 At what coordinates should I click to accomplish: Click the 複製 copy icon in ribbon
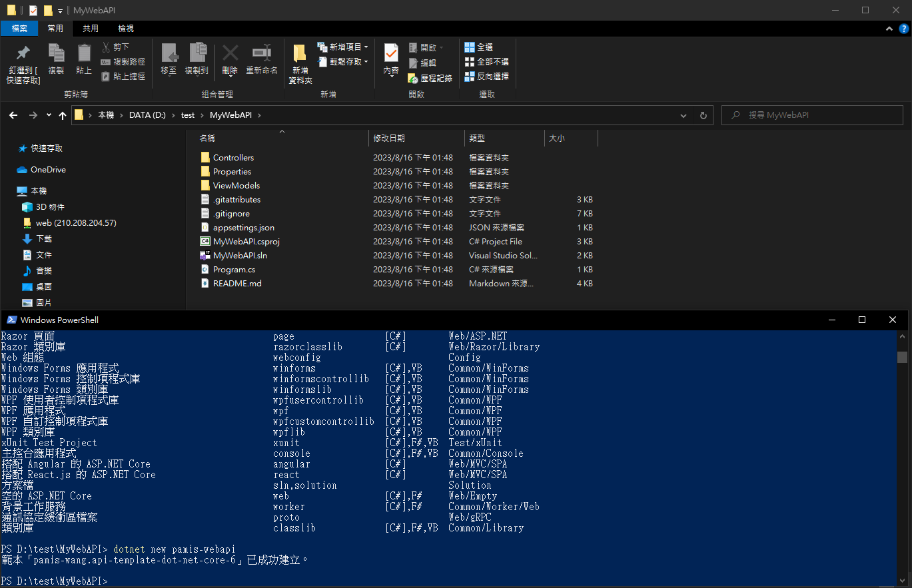[x=56, y=53]
